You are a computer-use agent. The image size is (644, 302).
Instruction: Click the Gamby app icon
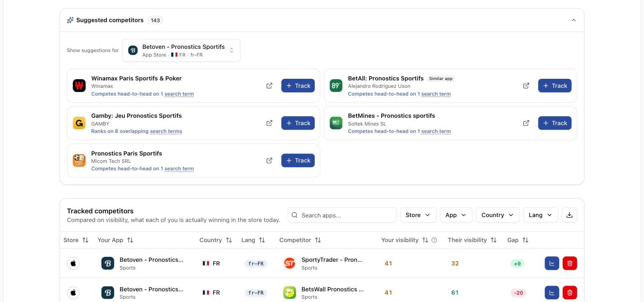point(79,123)
